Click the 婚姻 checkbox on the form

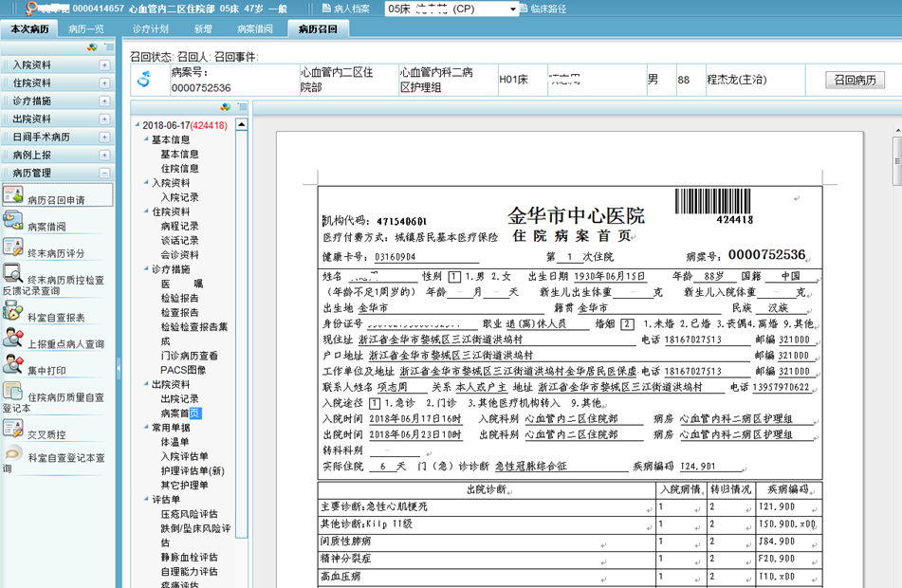628,324
